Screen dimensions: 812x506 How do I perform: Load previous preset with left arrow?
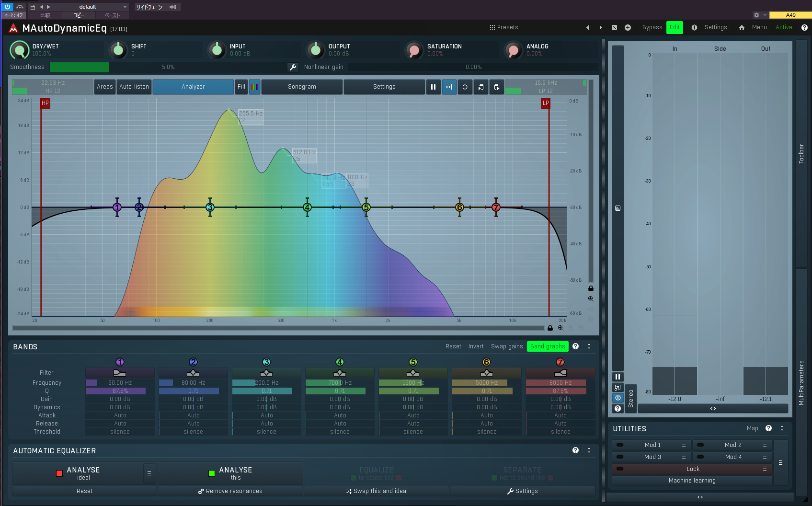tap(588, 28)
